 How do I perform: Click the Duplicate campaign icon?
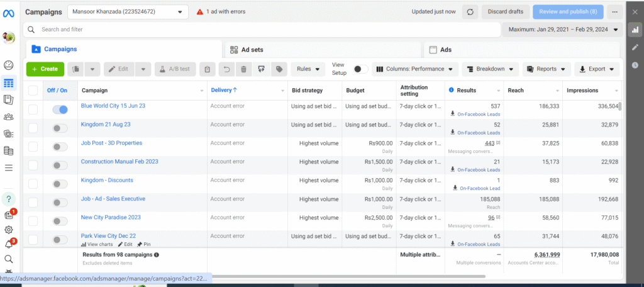[76, 69]
